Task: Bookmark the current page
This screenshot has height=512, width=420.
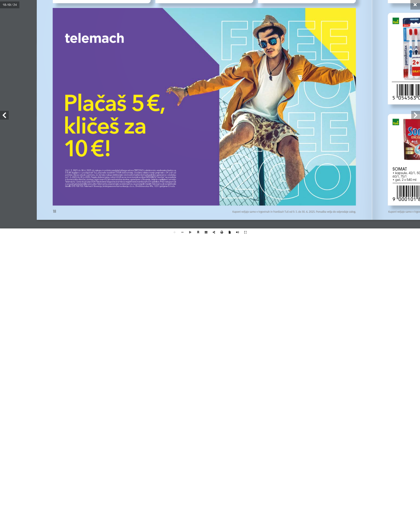Action: pyautogui.click(x=198, y=232)
